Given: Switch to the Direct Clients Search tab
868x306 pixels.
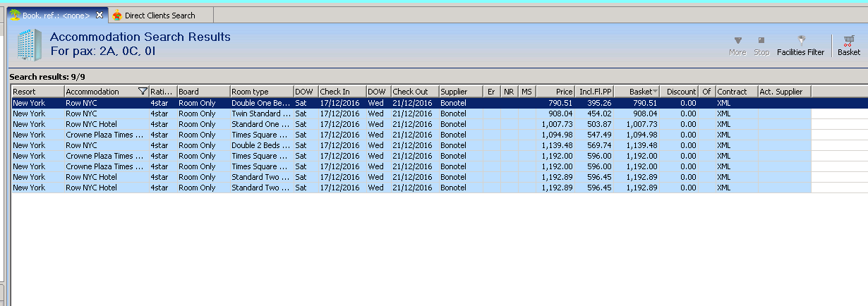Looking at the screenshot, I should pos(159,15).
